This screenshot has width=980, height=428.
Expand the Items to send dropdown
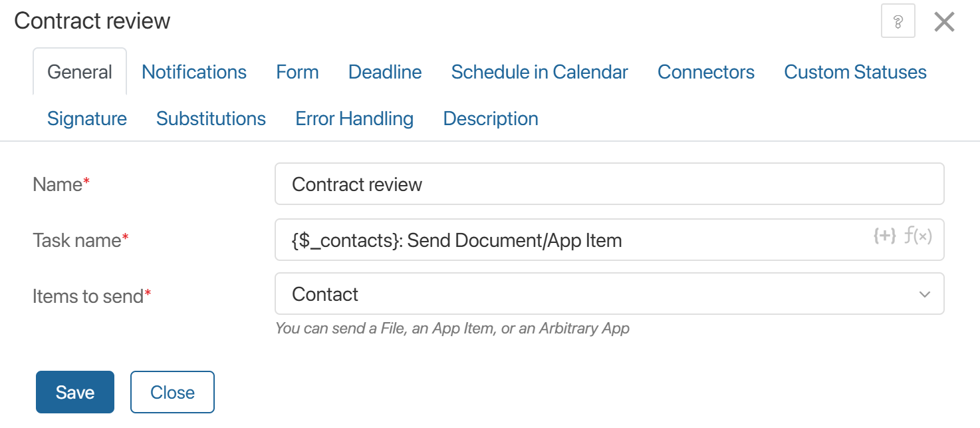tap(609, 294)
